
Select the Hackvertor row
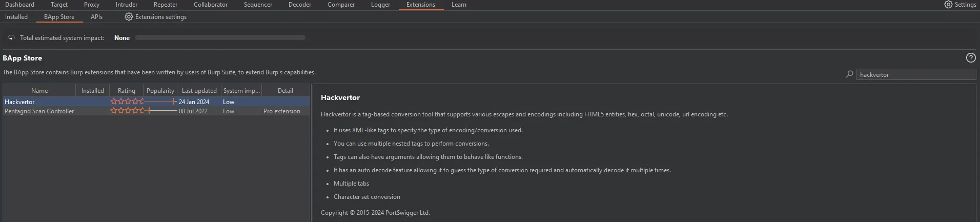coord(156,102)
